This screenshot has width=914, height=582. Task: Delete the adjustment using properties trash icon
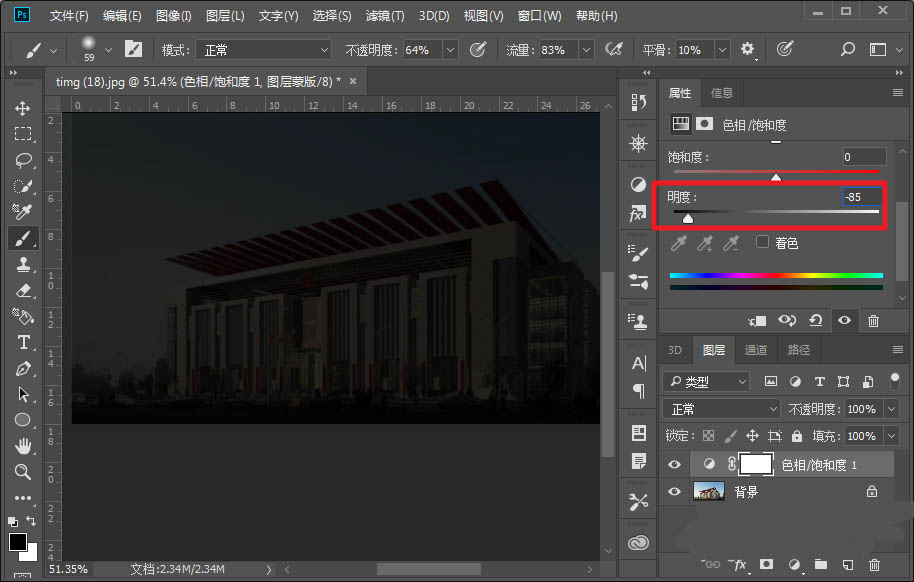point(873,321)
